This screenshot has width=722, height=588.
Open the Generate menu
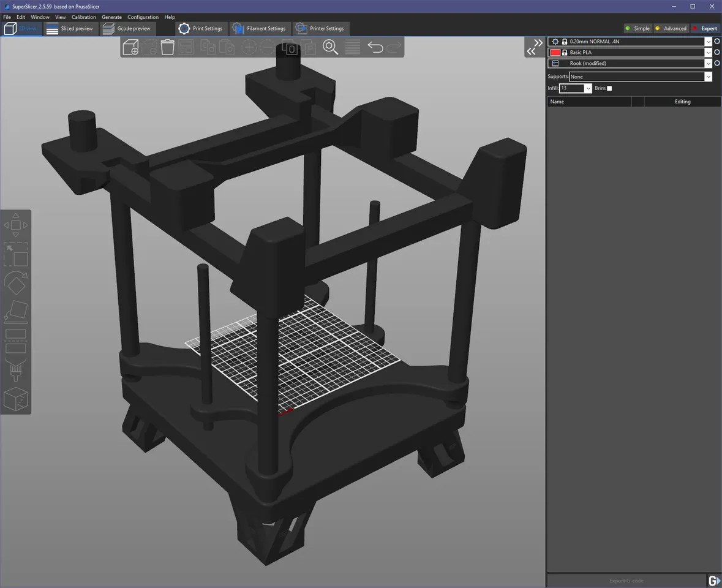[111, 17]
